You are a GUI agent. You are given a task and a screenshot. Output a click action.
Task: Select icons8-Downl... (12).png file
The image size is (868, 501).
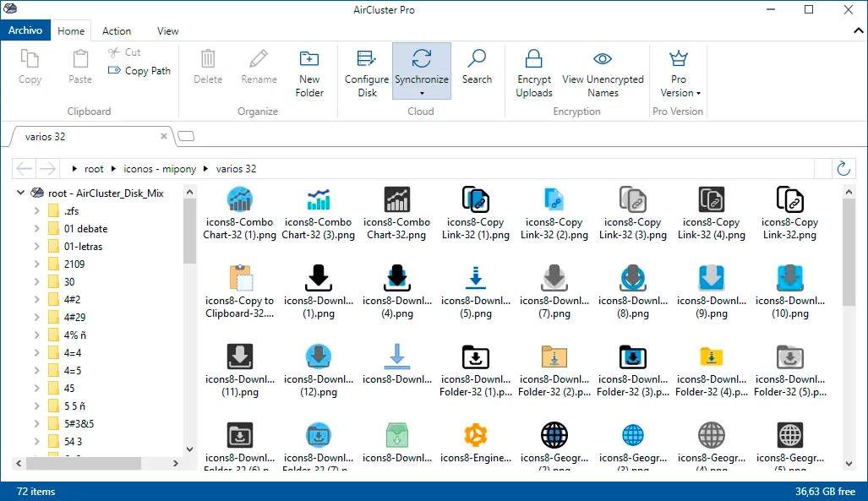[x=319, y=371]
